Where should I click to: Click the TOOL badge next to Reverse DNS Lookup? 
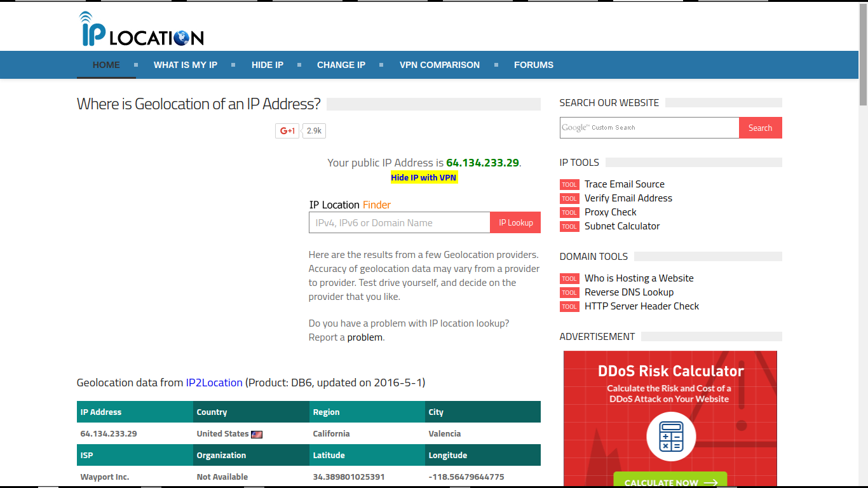(x=569, y=293)
